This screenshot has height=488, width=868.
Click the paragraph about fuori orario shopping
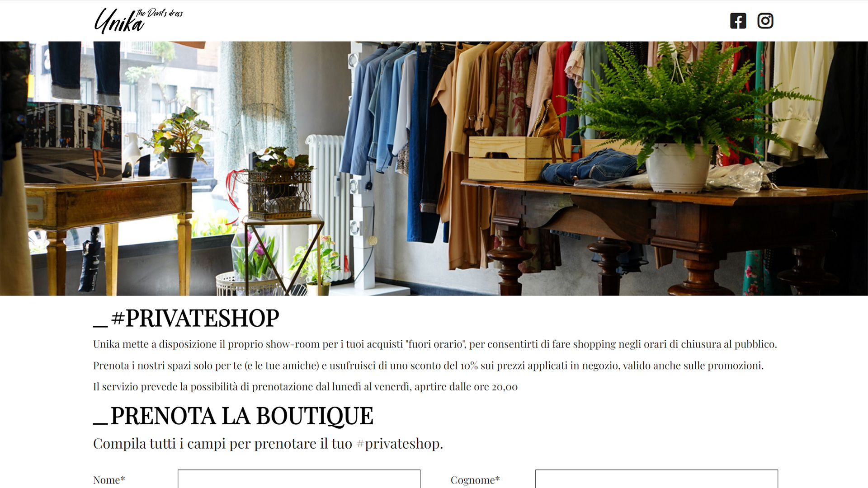[435, 344]
